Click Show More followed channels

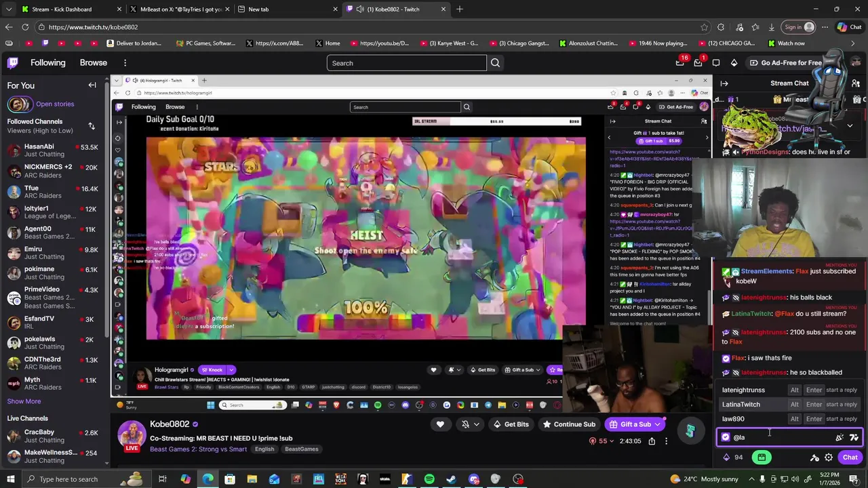click(24, 401)
